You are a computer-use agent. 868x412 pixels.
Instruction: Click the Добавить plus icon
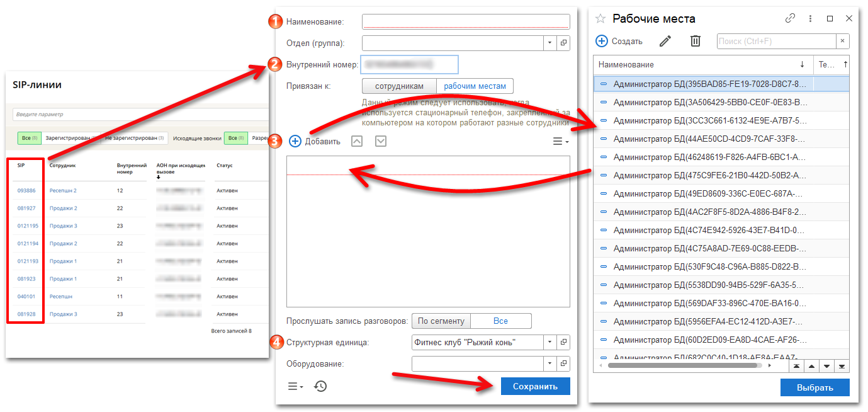tap(295, 141)
